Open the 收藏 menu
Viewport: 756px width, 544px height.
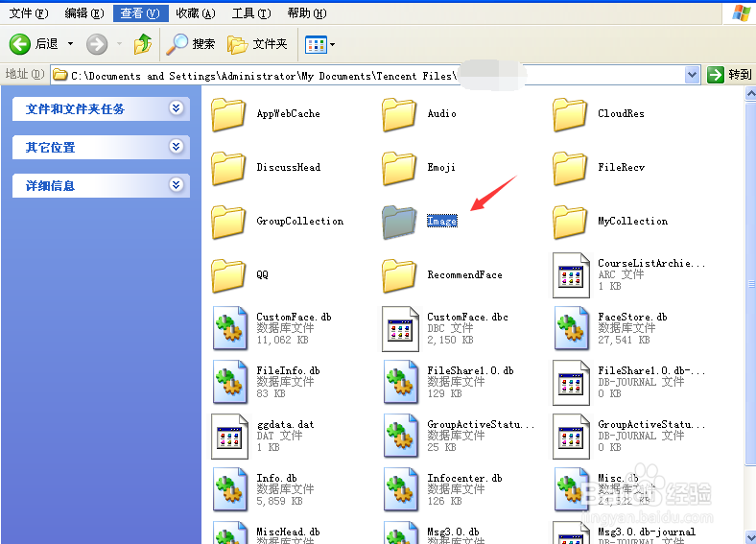(x=196, y=13)
